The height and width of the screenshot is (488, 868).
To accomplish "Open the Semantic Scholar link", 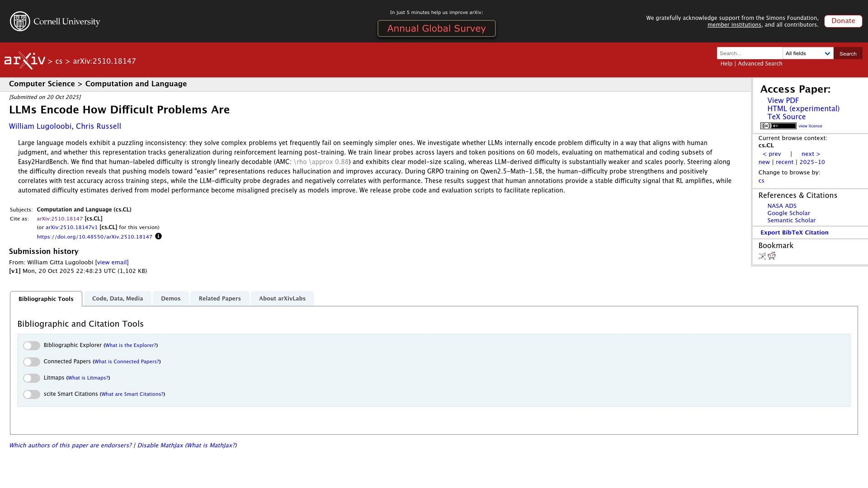I will 791,221.
